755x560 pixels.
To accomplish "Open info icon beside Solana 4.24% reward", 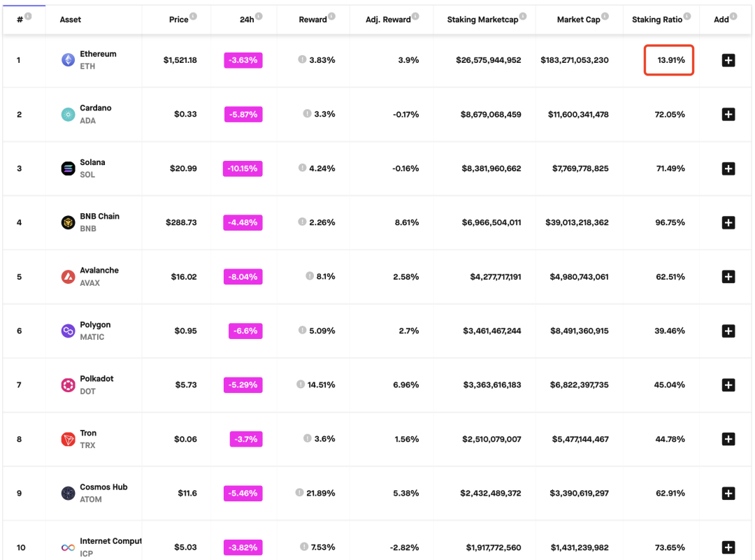I will point(302,168).
